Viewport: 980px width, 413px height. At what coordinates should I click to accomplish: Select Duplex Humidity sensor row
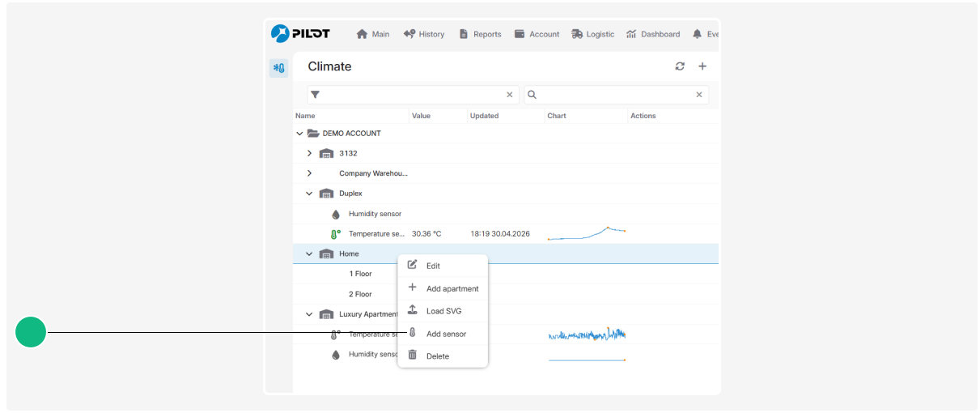point(506,214)
